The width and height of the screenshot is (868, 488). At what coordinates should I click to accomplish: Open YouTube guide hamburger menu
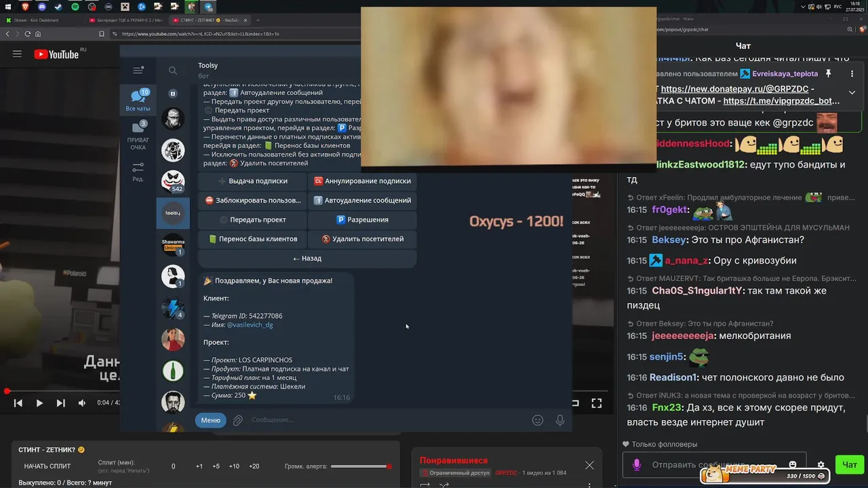point(18,54)
